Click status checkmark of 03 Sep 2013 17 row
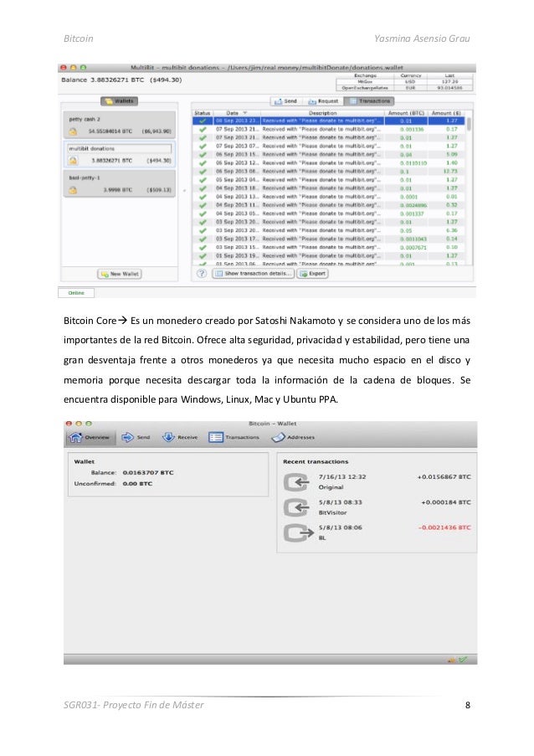The image size is (534, 756). point(203,239)
